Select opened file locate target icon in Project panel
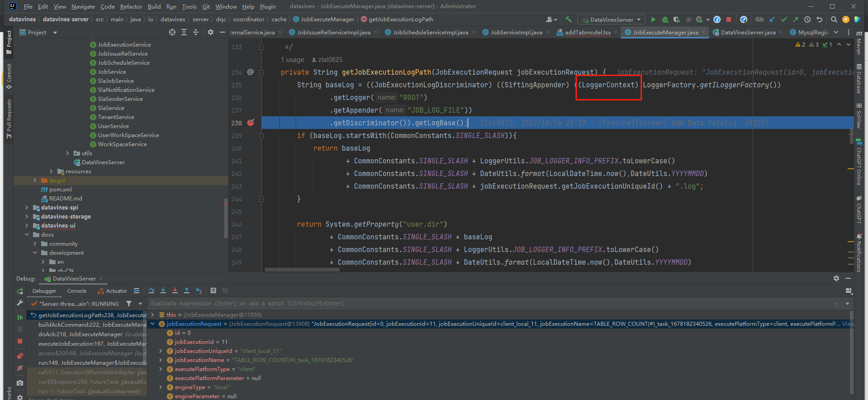The image size is (868, 400). 172,32
